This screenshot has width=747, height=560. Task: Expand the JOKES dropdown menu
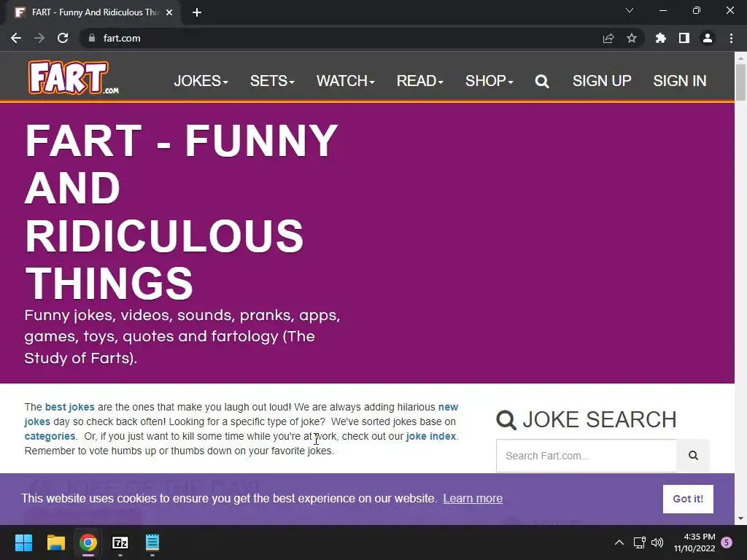coord(201,81)
